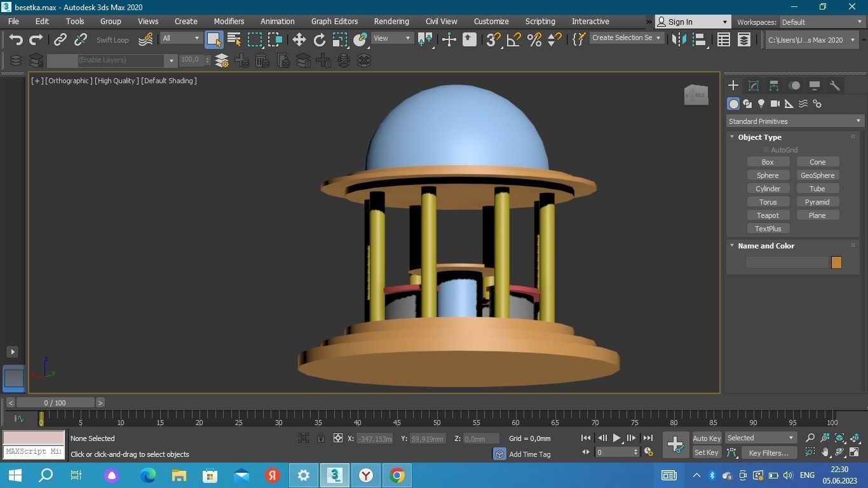This screenshot has width=868, height=488.
Task: Click the ViewCube in the viewport
Action: tap(696, 95)
